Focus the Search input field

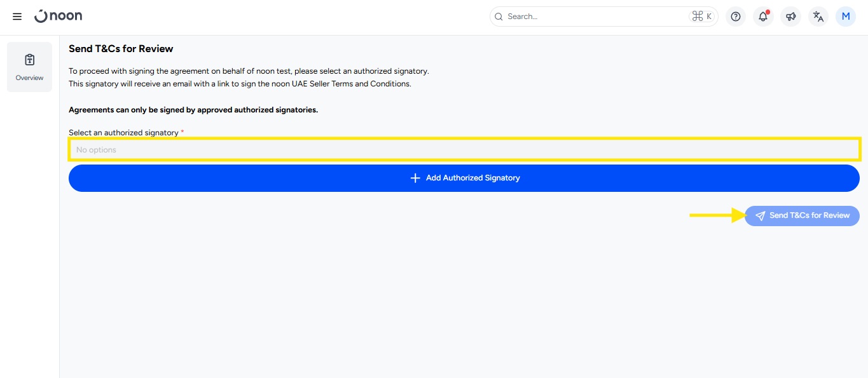coord(595,17)
